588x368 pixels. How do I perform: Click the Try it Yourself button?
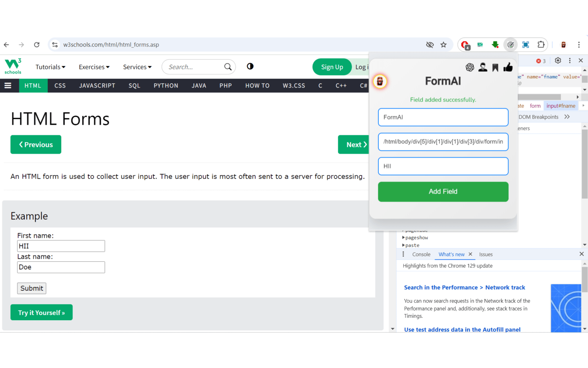click(41, 312)
